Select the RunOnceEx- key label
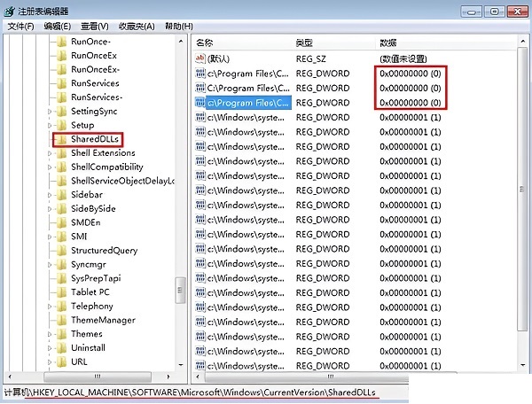The image size is (532, 404). tap(95, 69)
